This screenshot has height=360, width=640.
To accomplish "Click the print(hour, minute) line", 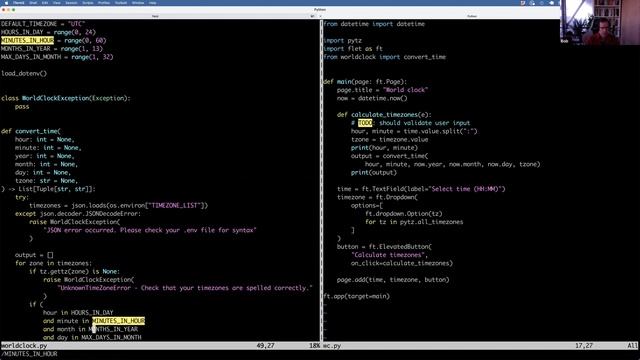I will coord(384,148).
